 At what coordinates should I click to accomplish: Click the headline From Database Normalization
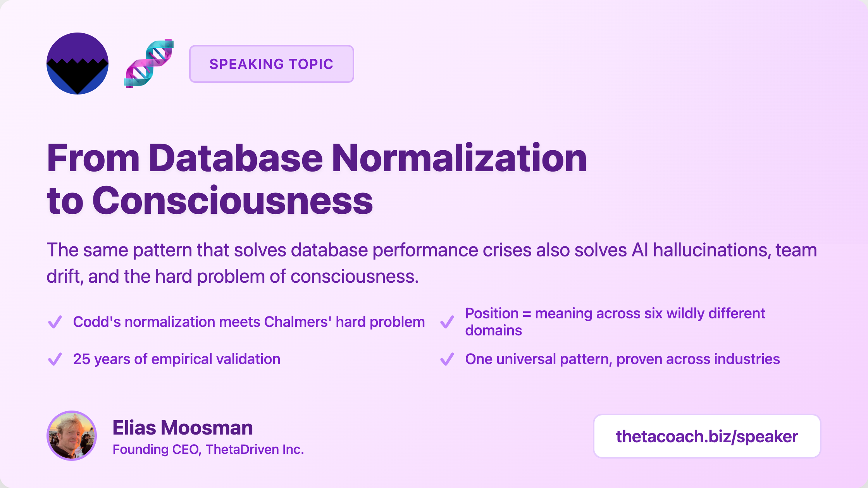[x=317, y=158]
